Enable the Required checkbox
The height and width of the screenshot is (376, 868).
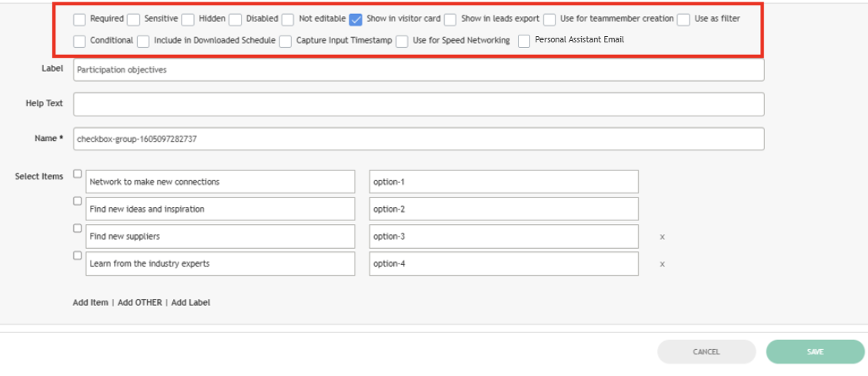80,19
